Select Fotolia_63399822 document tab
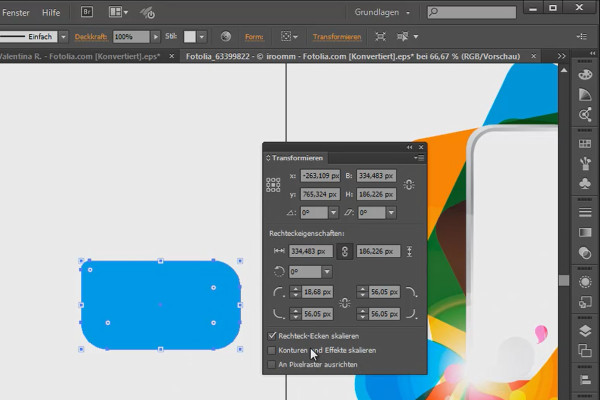Image resolution: width=600 pixels, height=400 pixels. 353,56
